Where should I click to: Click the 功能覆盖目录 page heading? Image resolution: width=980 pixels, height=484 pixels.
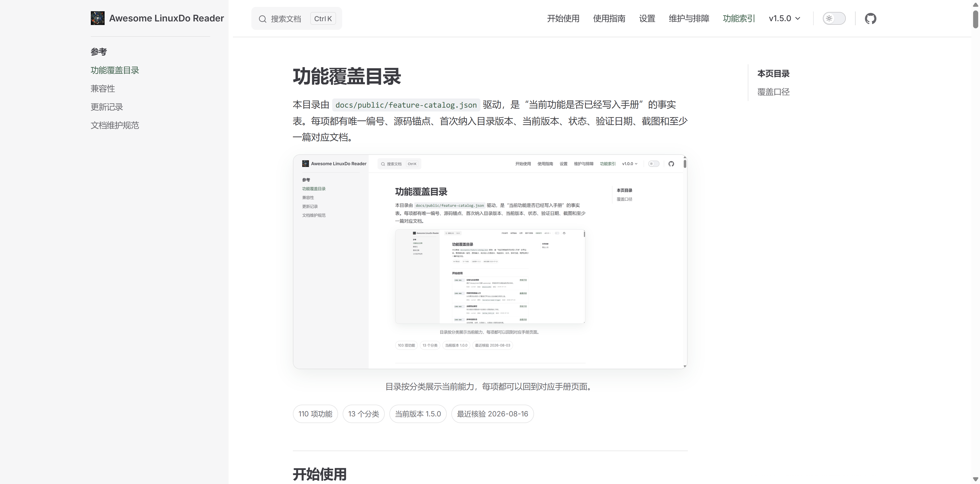pyautogui.click(x=347, y=76)
